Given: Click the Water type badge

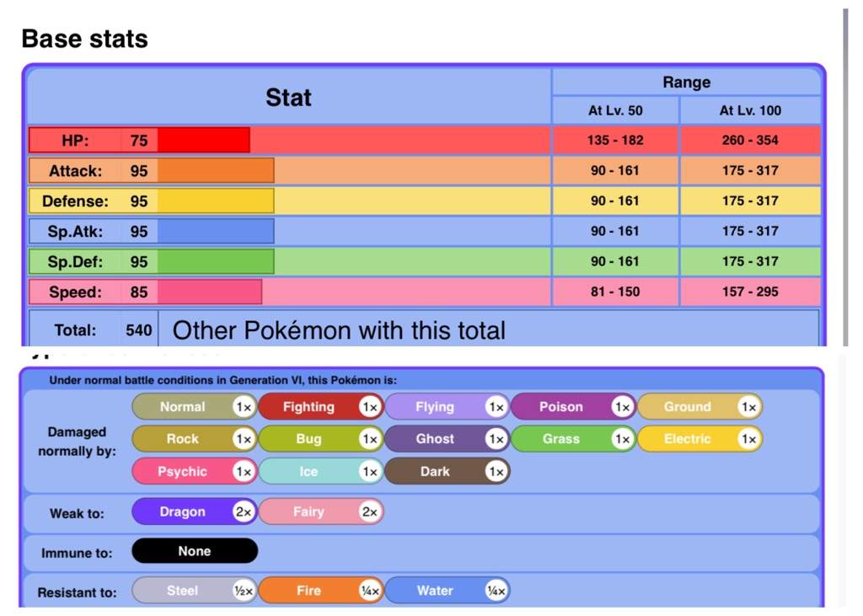Looking at the screenshot, I should tap(435, 591).
